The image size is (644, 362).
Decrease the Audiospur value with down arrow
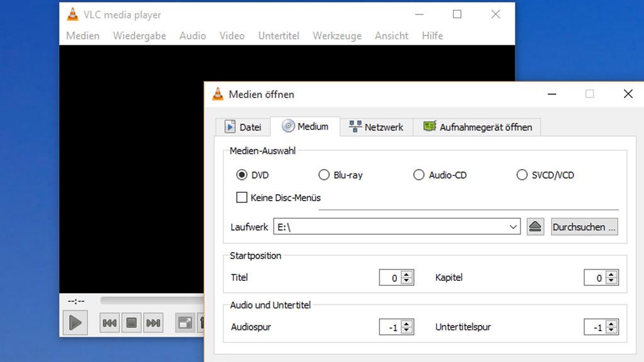tap(407, 331)
